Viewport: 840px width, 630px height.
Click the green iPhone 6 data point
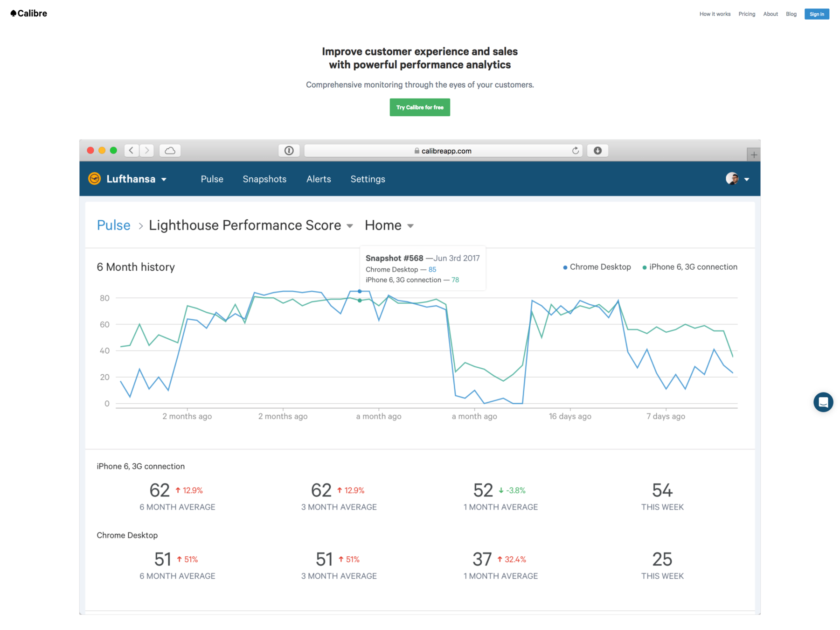tap(360, 301)
